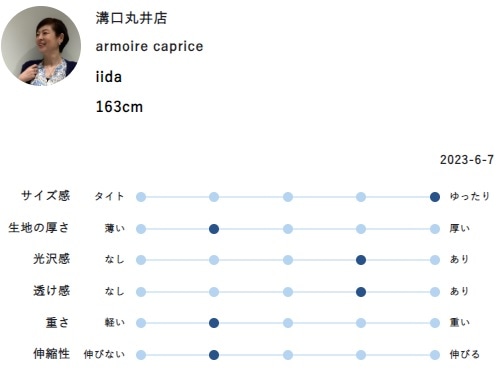Screen dimensions: 500x375
Task: Select the dark dot on 伸縮性 scale
Action: (214, 355)
